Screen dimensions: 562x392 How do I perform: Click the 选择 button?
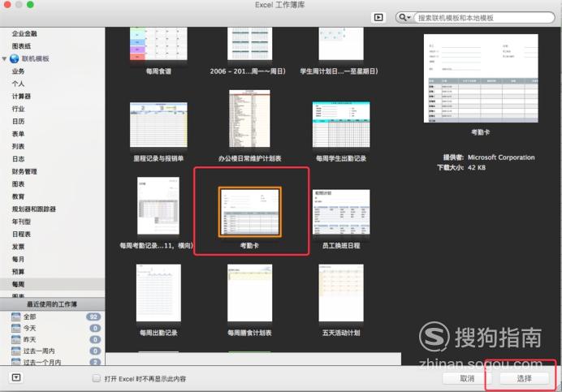point(524,378)
